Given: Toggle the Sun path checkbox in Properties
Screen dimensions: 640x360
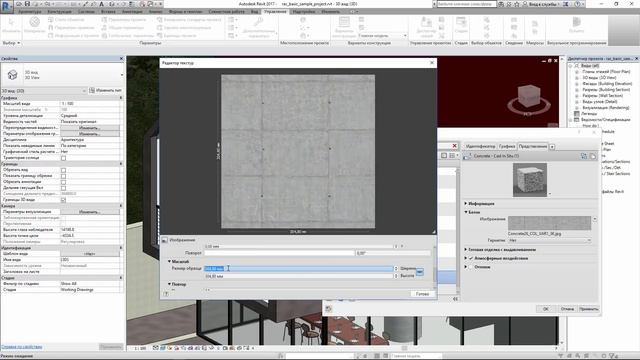Looking at the screenshot, I should (63, 158).
